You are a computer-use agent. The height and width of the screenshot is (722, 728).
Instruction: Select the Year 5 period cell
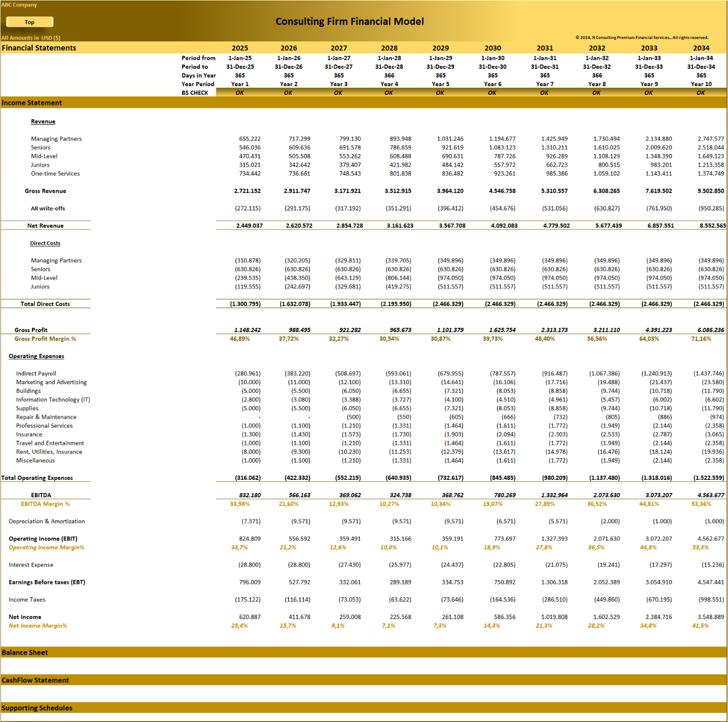pos(441,84)
